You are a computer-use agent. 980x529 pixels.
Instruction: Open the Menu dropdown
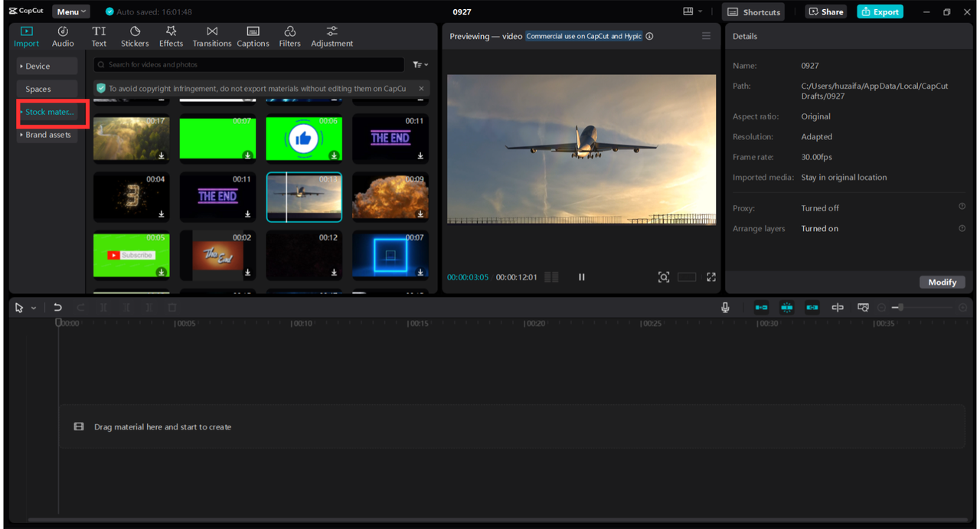coord(70,11)
